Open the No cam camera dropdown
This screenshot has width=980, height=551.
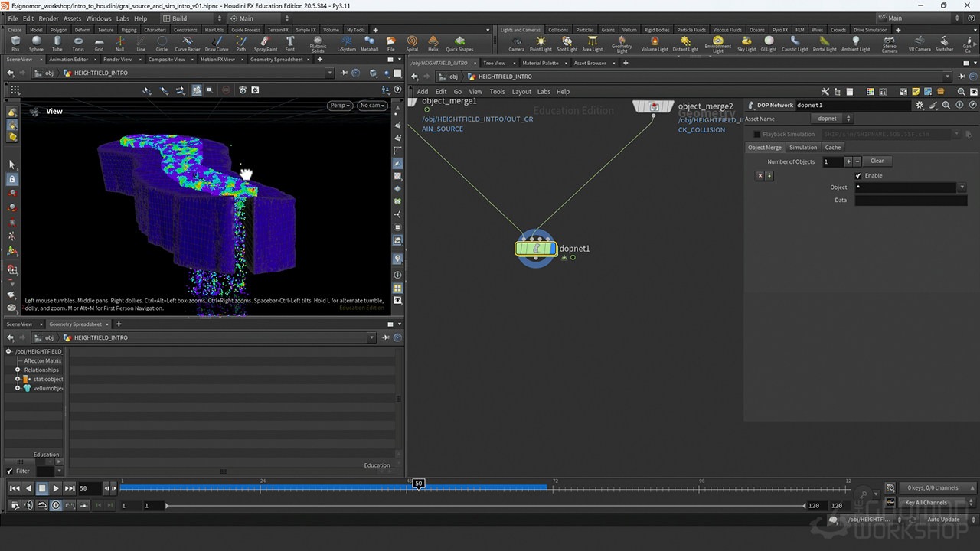372,106
